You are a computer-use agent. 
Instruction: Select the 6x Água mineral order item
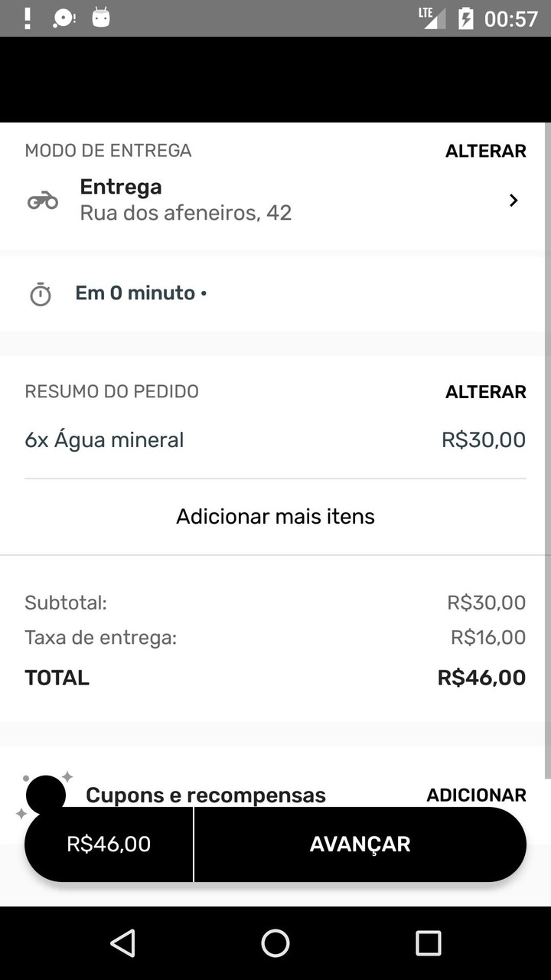click(105, 440)
